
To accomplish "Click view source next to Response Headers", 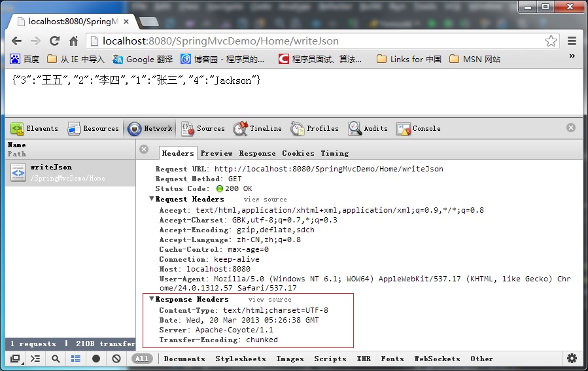I will coord(269,299).
